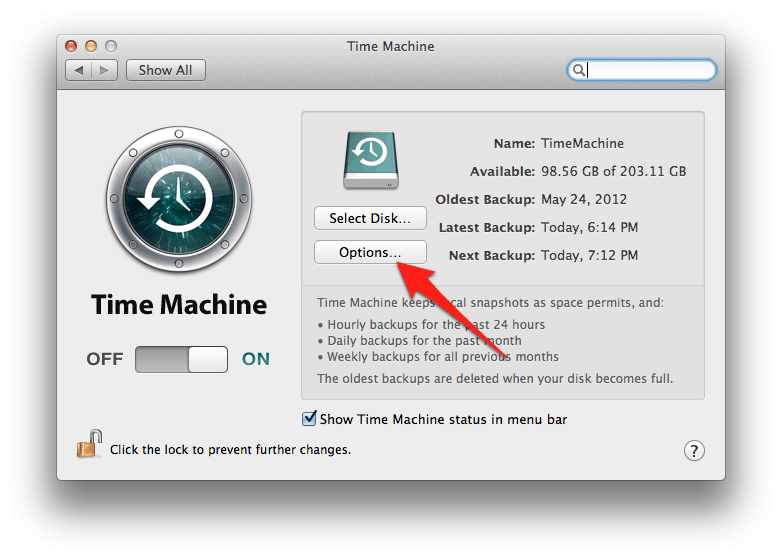The height and width of the screenshot is (559, 782).
Task: Click the back navigation arrow
Action: (x=79, y=70)
